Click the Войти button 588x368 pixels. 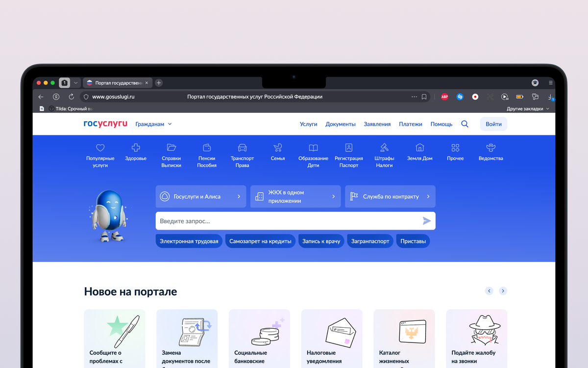click(493, 124)
